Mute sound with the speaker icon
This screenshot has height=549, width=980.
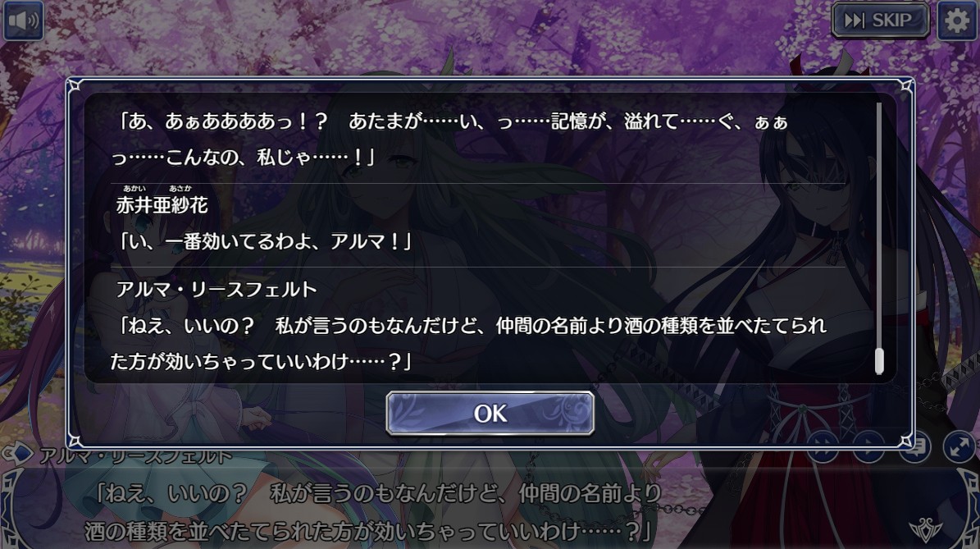tap(23, 21)
